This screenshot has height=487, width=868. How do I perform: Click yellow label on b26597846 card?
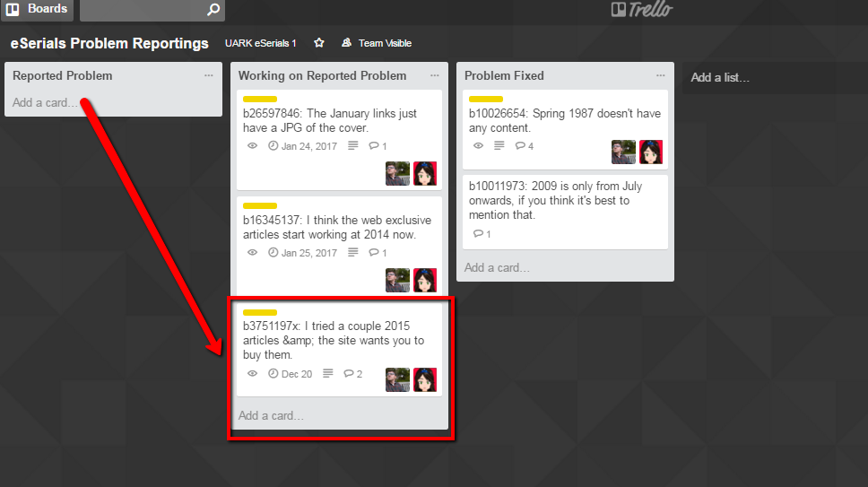(260, 99)
